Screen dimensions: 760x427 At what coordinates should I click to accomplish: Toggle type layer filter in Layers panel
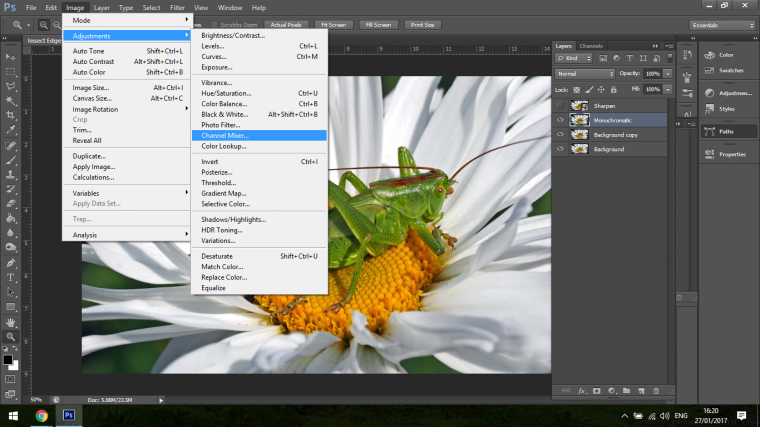[x=630, y=58]
